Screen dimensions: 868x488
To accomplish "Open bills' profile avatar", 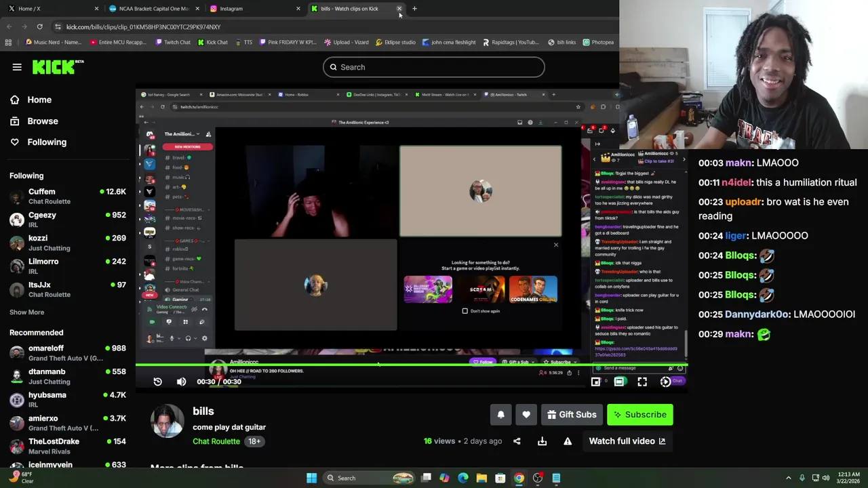I will coord(167,421).
